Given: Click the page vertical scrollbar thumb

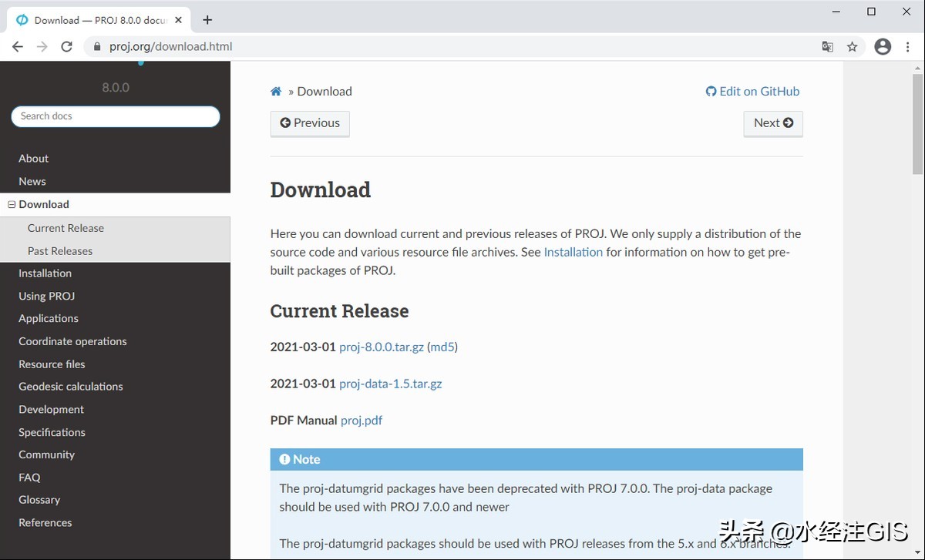Looking at the screenshot, I should coord(917,123).
